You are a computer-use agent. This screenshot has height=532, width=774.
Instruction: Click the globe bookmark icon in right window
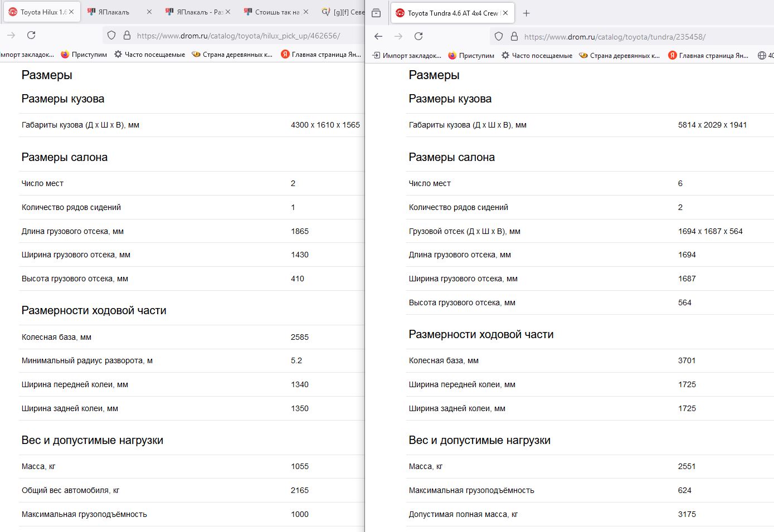pyautogui.click(x=762, y=56)
